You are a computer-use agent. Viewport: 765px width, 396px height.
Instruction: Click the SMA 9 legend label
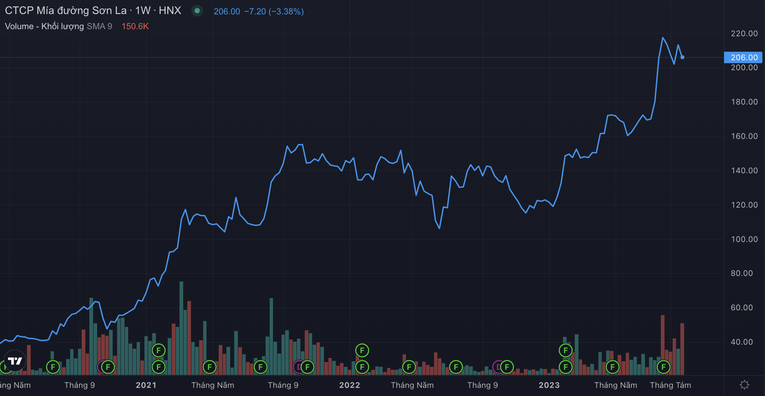(100, 26)
